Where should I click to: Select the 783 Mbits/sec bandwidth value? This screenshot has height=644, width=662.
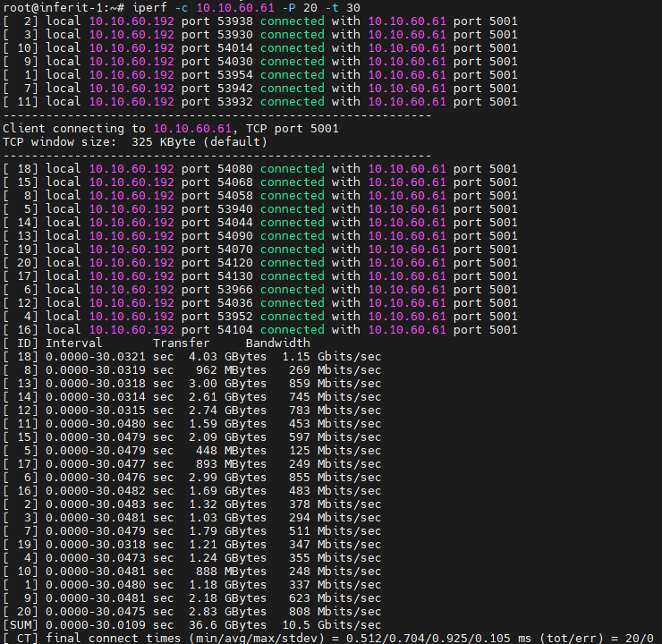pyautogui.click(x=335, y=411)
